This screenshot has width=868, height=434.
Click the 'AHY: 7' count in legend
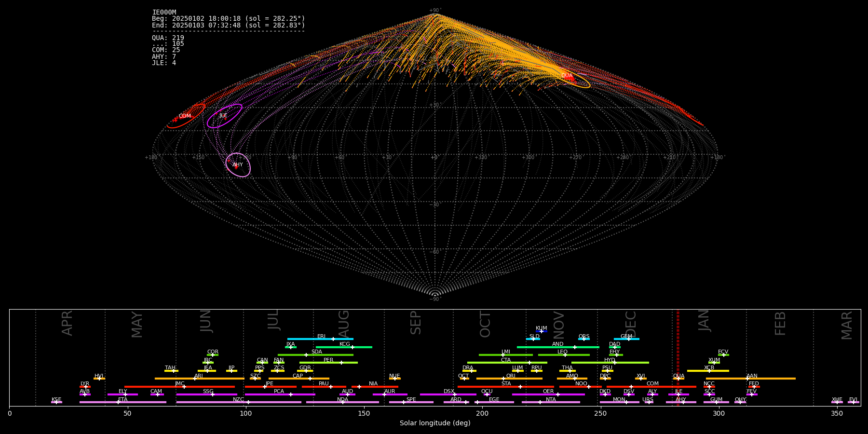click(164, 56)
